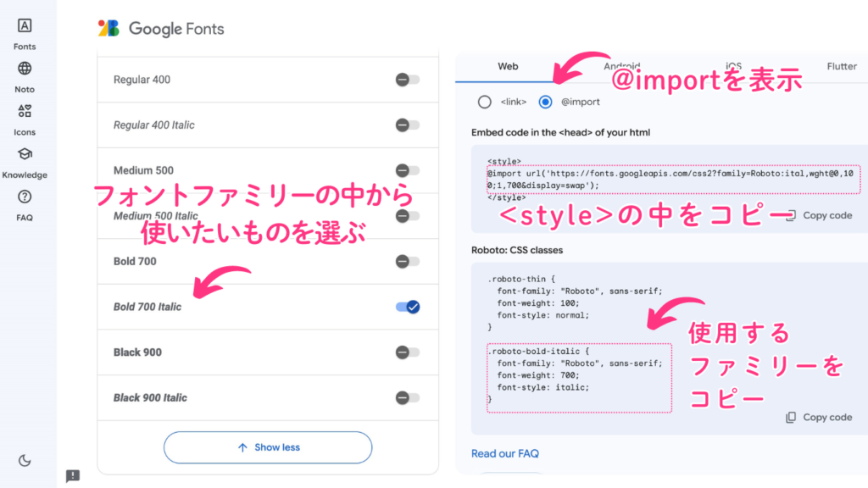Enable the Medium 500 toggle
Image resolution: width=868 pixels, height=488 pixels.
pos(408,170)
